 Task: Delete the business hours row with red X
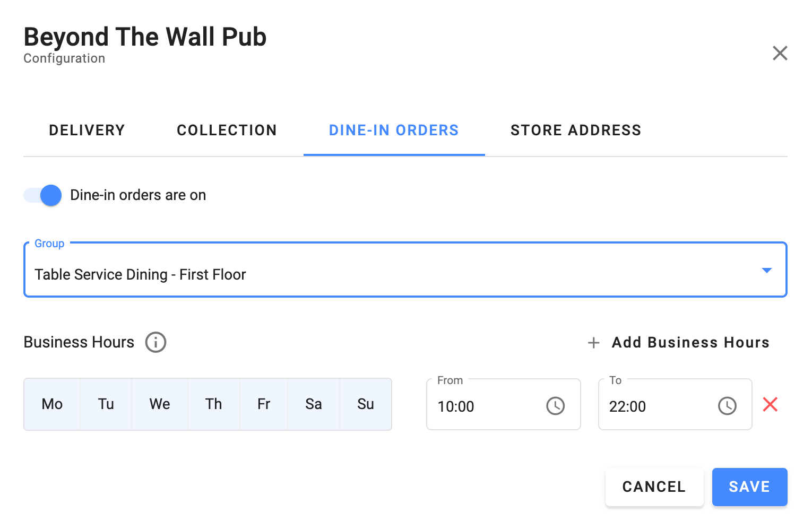[770, 405]
